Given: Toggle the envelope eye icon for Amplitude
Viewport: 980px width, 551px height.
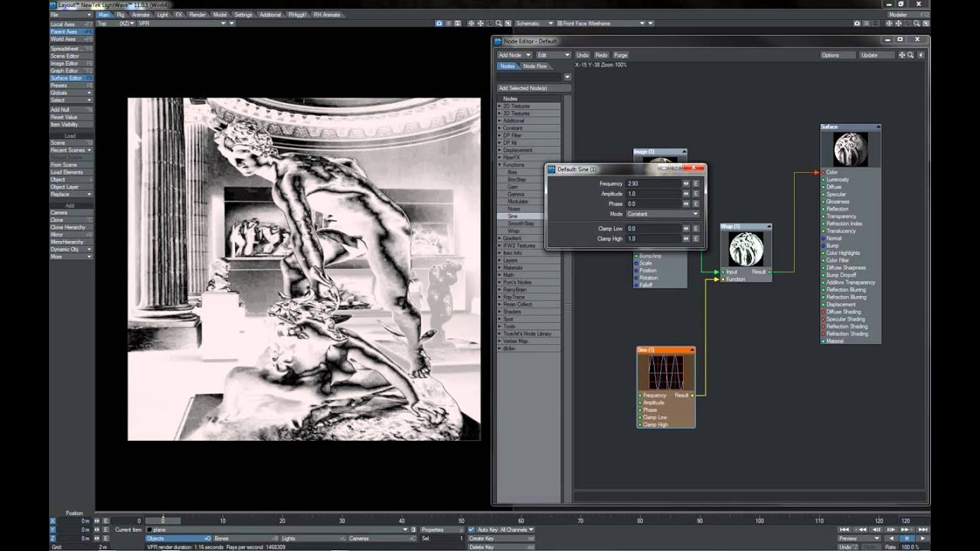Looking at the screenshot, I should click(x=686, y=194).
